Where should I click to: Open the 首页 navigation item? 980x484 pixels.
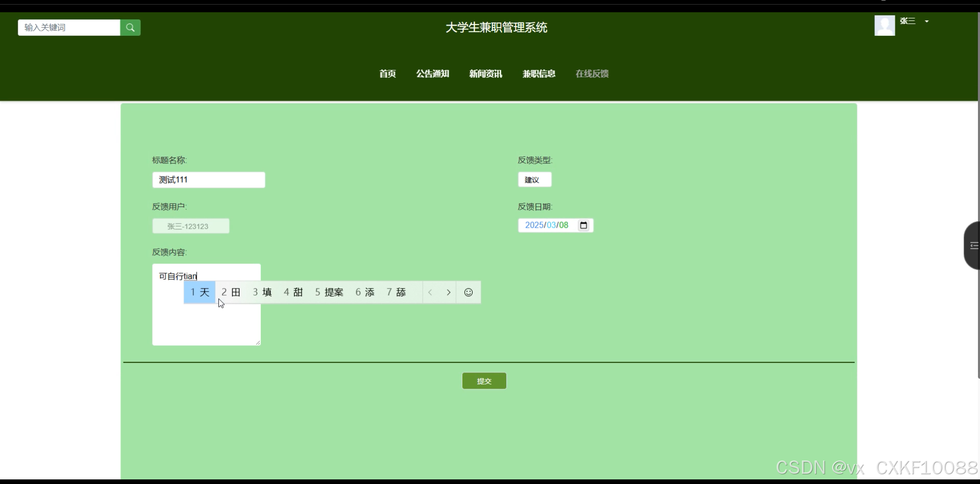(387, 74)
